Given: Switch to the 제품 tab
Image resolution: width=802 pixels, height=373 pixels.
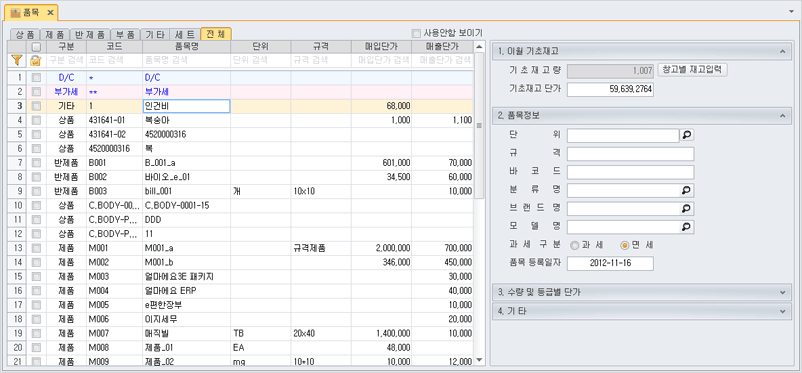Looking at the screenshot, I should pyautogui.click(x=54, y=34).
